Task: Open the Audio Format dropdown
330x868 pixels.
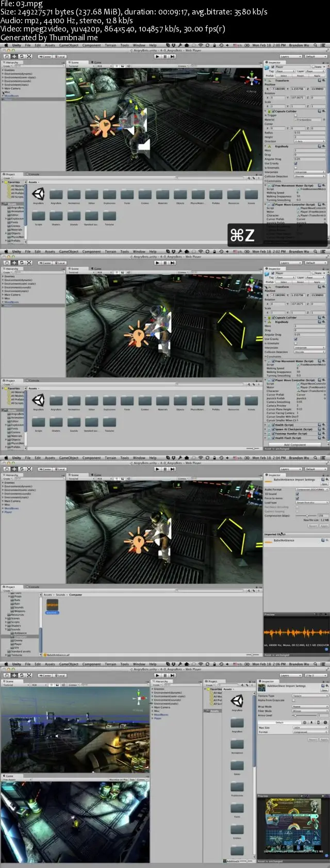Action: point(311,489)
